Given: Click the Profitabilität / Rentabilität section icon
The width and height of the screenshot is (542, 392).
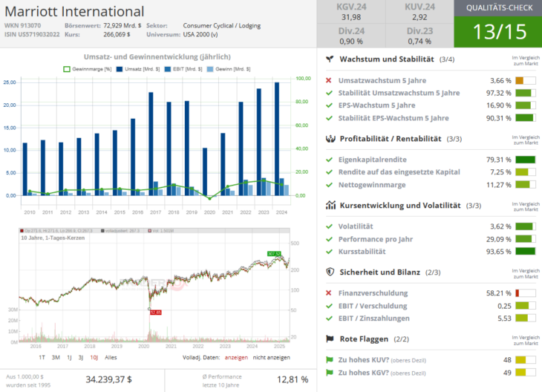Looking at the screenshot, I should (330, 139).
